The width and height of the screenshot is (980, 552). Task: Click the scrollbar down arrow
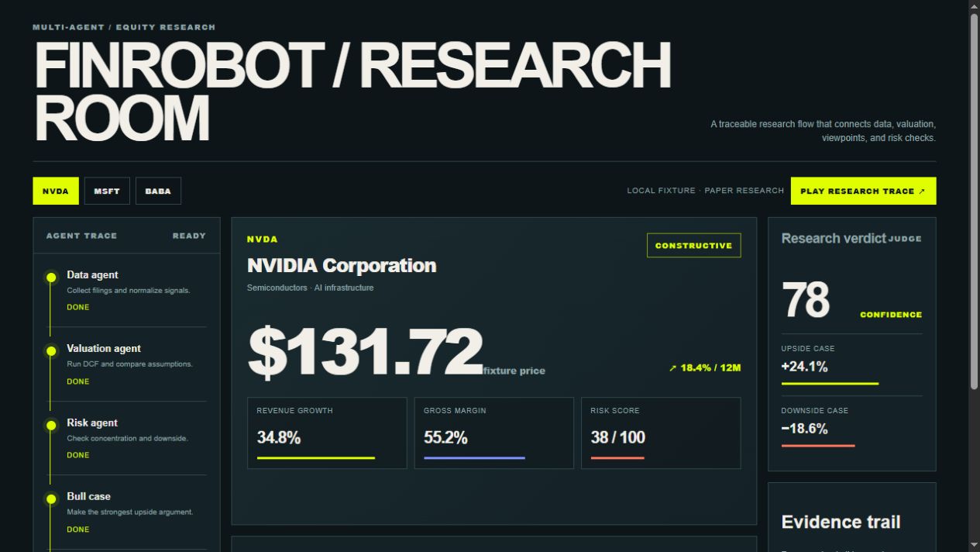click(x=974, y=545)
